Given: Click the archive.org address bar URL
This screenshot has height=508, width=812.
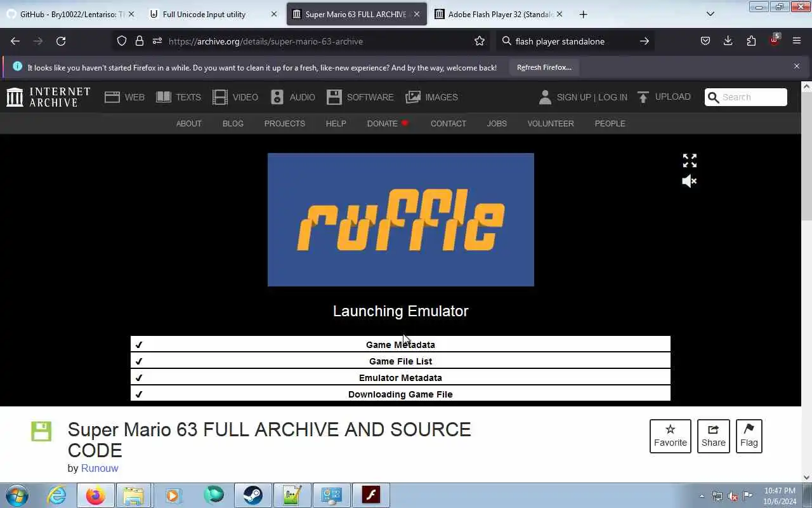Looking at the screenshot, I should pos(266,41).
